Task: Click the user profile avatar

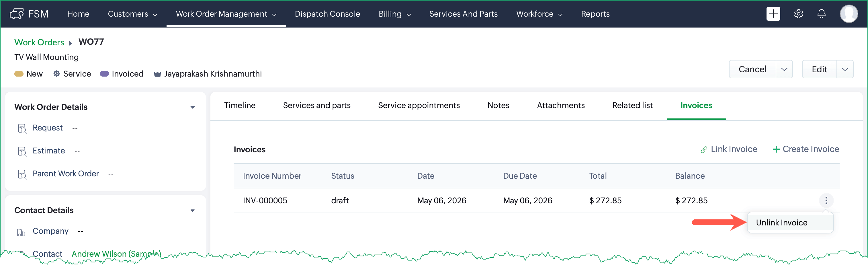Action: [x=849, y=14]
